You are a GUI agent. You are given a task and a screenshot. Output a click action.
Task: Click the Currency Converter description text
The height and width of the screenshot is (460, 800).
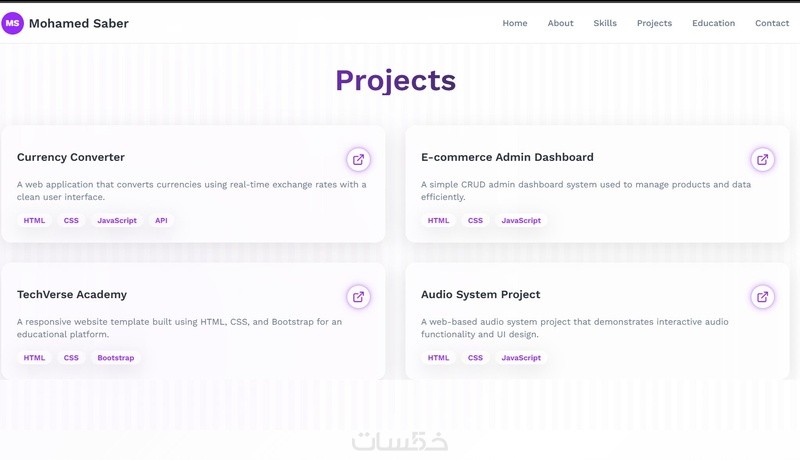[x=192, y=191]
